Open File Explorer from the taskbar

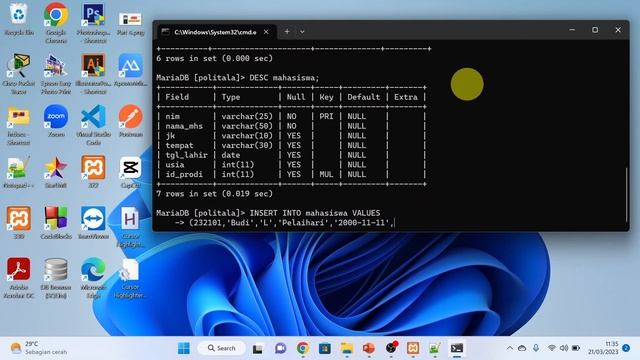tap(347, 348)
